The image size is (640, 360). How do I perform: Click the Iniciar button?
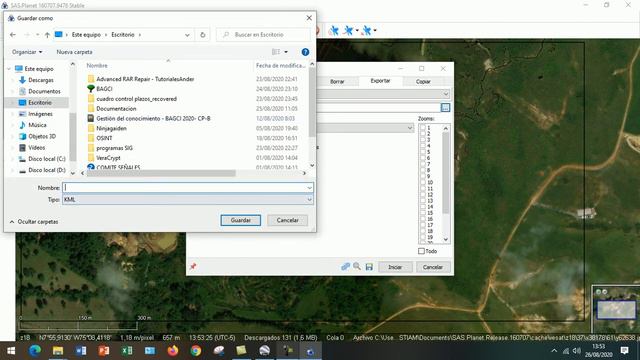point(395,267)
